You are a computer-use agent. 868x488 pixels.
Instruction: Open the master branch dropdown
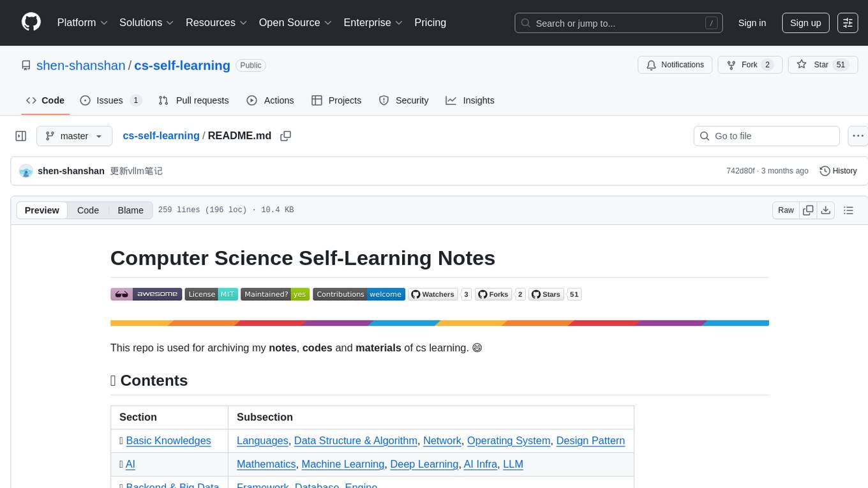[75, 136]
